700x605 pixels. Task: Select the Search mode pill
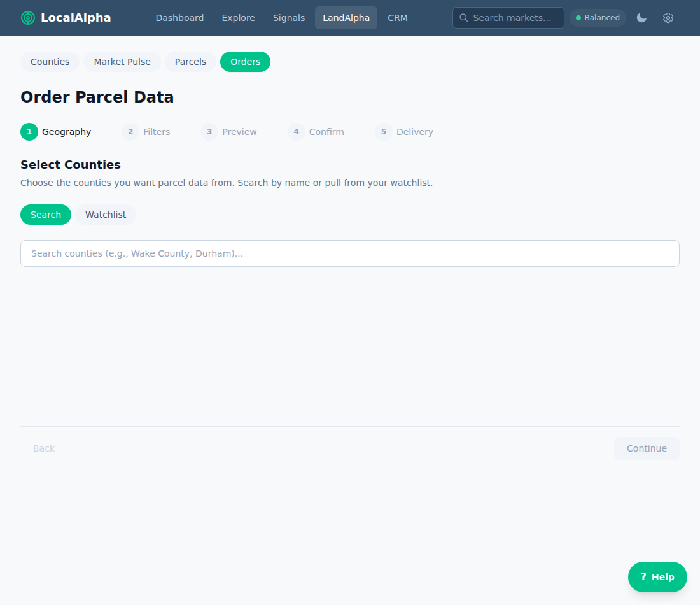click(x=46, y=215)
